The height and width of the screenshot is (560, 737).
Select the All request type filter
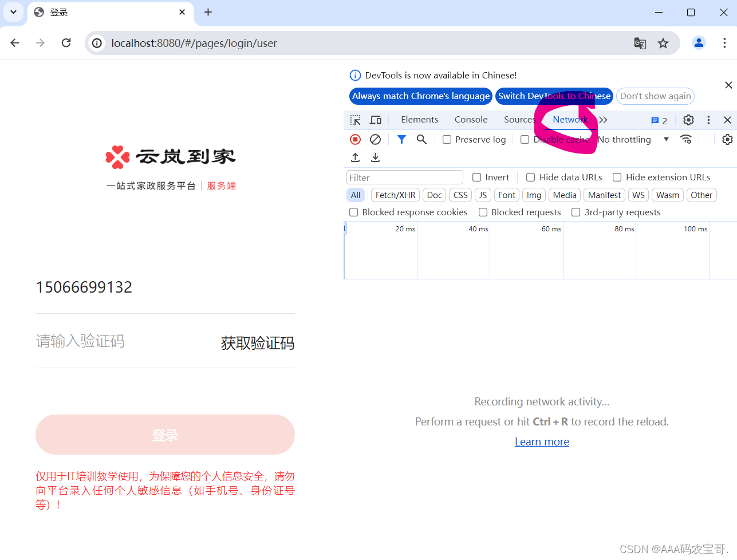pyautogui.click(x=356, y=195)
